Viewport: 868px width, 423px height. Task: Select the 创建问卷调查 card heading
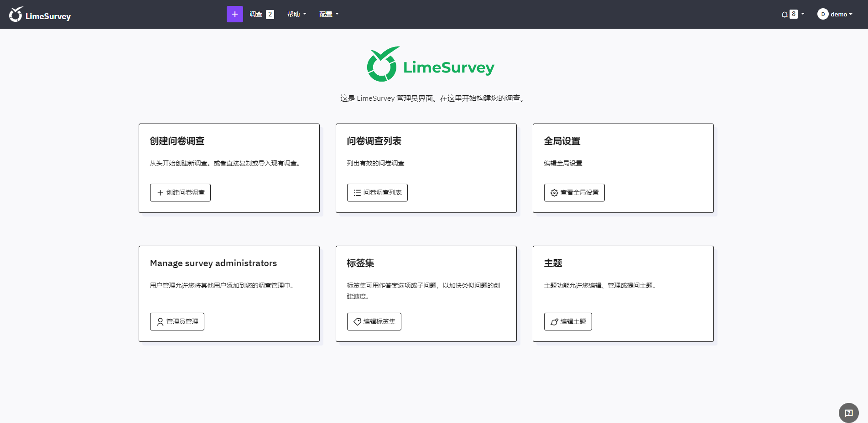[177, 141]
